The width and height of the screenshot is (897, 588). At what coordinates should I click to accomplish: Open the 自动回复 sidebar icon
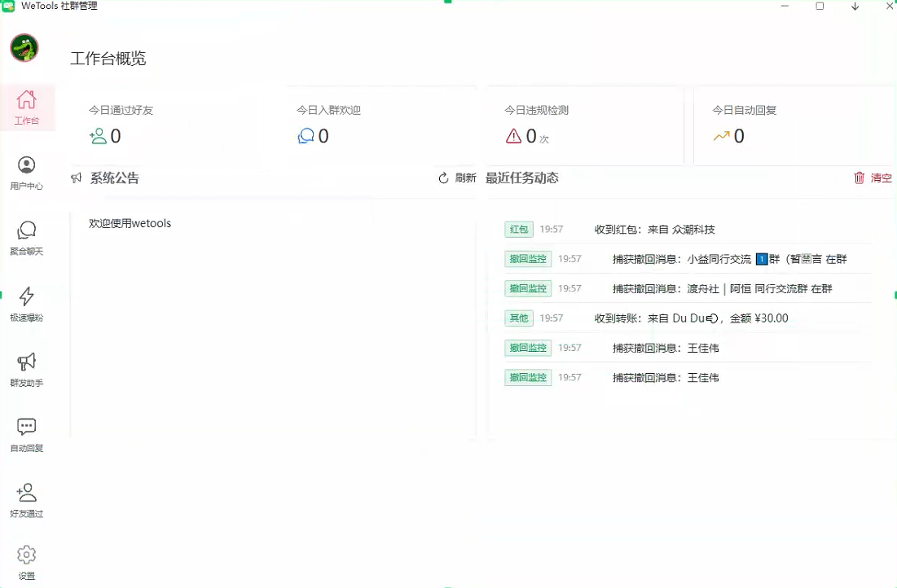pyautogui.click(x=27, y=434)
